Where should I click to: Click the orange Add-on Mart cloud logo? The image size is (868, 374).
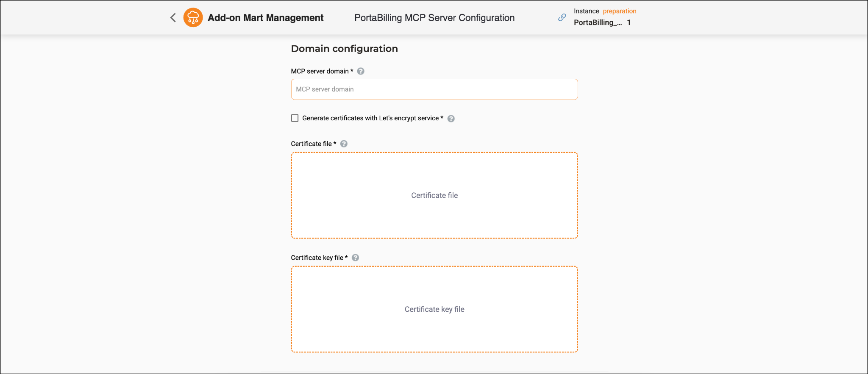pyautogui.click(x=193, y=17)
